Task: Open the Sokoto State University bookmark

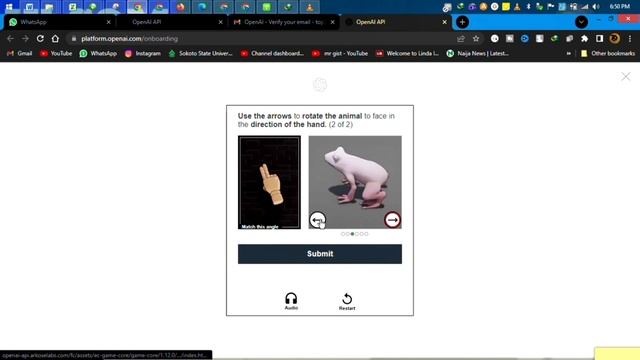Action: (x=200, y=53)
